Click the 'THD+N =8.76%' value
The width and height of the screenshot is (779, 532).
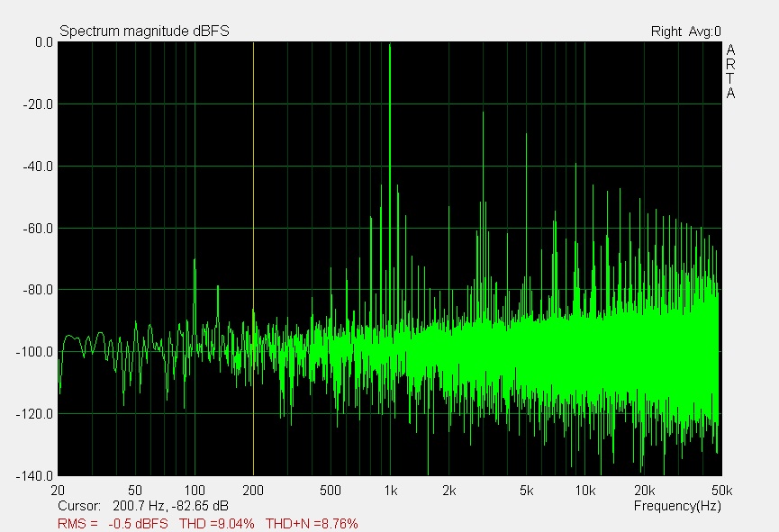[x=312, y=524]
